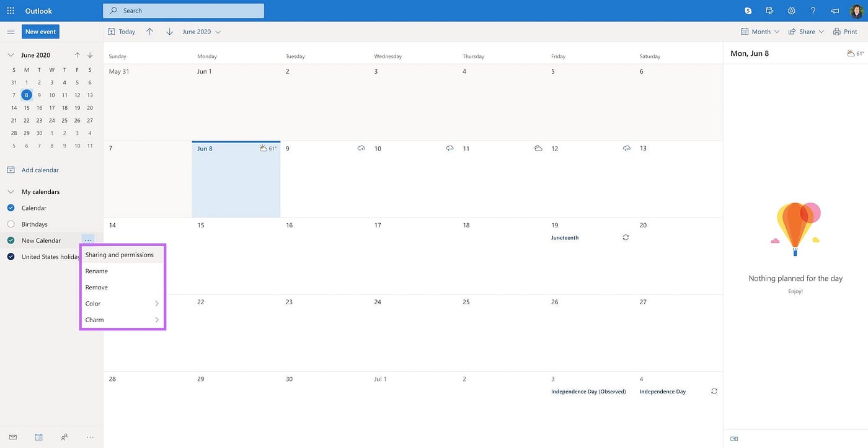
Task: Select day 30 in mini calendar
Action: 39,133
